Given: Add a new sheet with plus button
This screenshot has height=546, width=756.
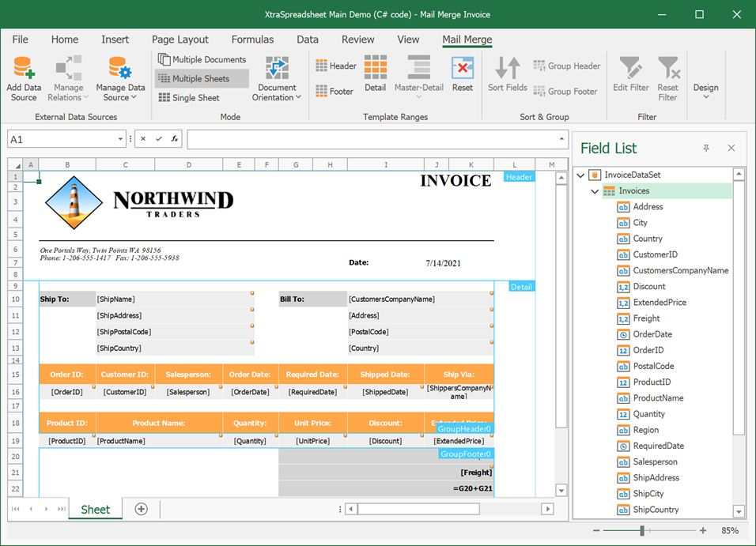Looking at the screenshot, I should point(141,509).
